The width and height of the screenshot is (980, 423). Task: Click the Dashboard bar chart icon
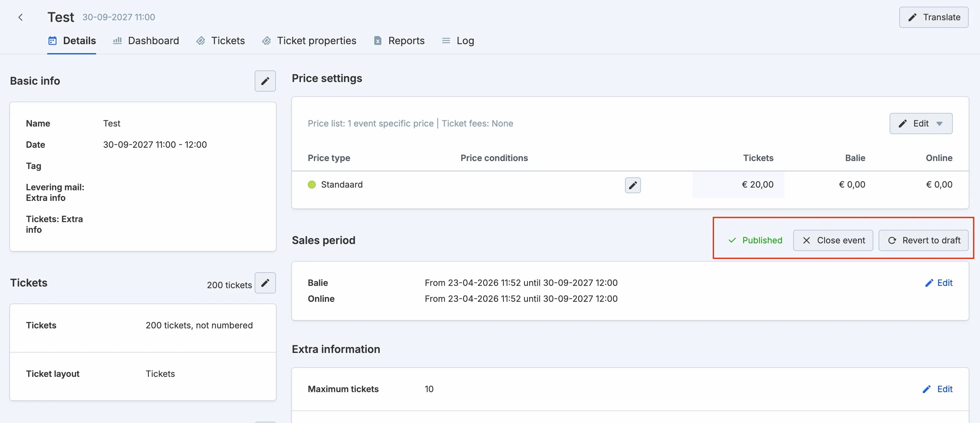(117, 40)
